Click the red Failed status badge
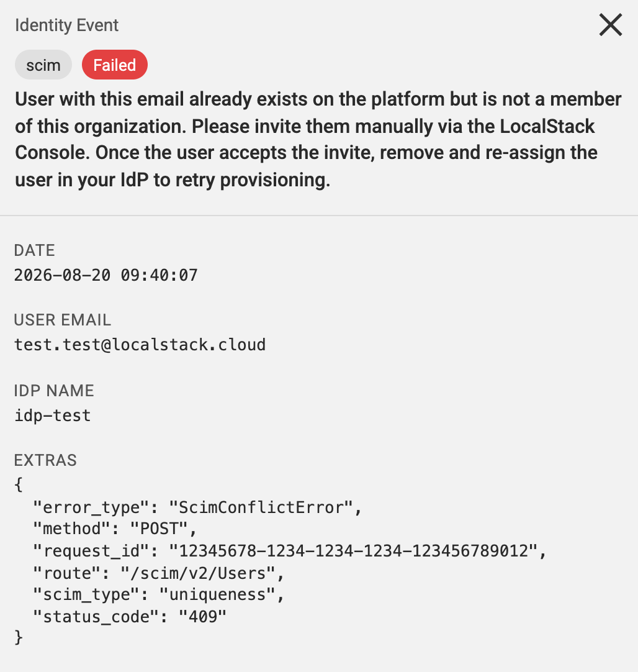 (x=115, y=65)
